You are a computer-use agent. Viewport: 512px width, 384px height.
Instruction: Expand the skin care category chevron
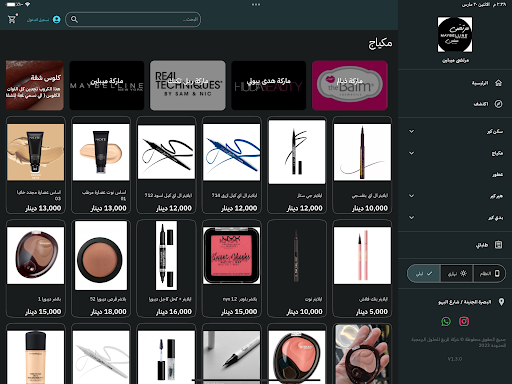click(x=412, y=131)
